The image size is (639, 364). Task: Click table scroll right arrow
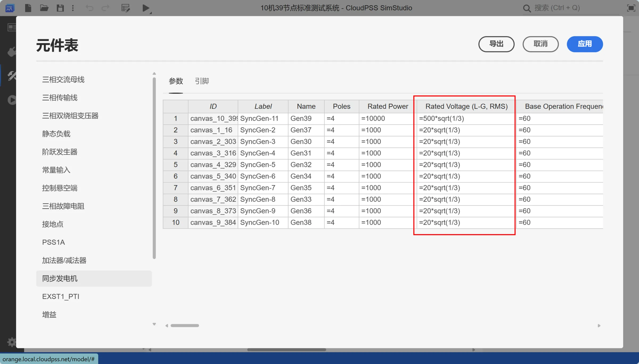(599, 325)
